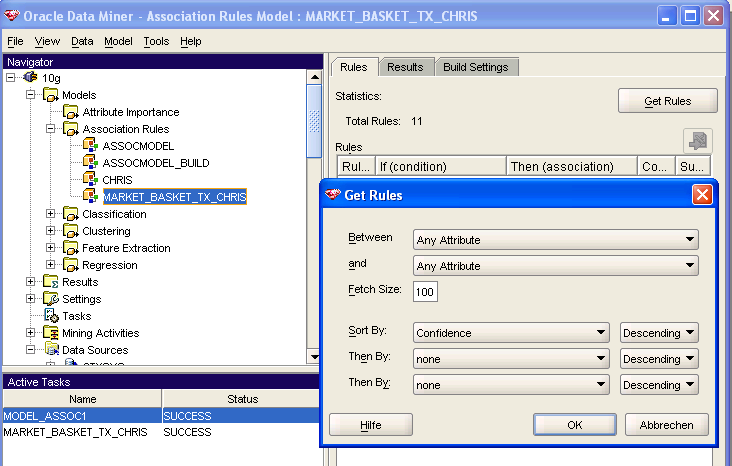Viewport: 732px width, 466px height.
Task: Click the 10g connection icon
Action: (x=30, y=77)
